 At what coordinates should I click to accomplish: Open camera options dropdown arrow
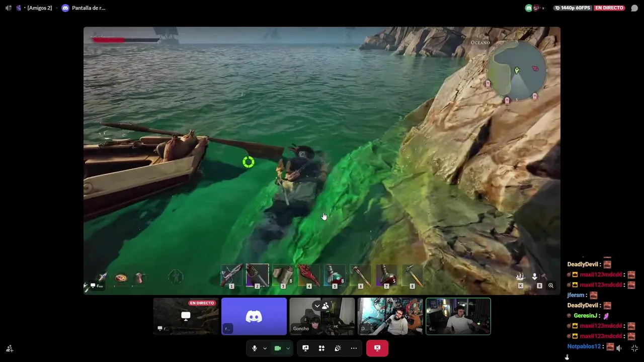click(x=288, y=348)
